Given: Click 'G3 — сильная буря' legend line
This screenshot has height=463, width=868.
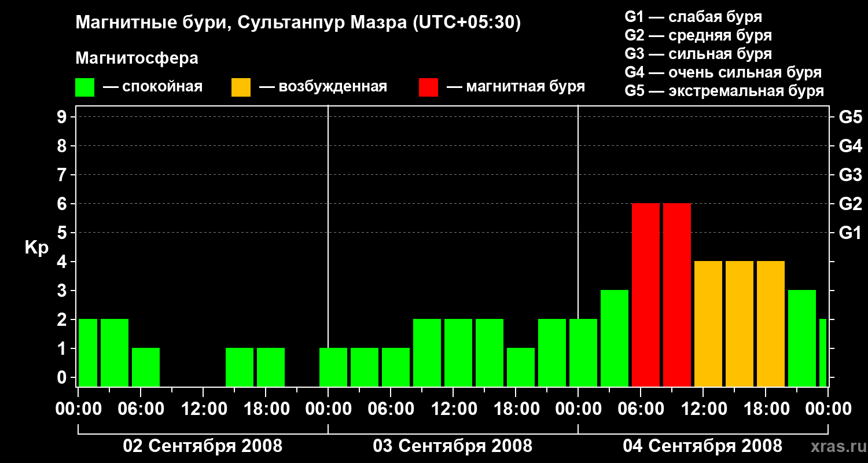Looking at the screenshot, I should [x=698, y=54].
